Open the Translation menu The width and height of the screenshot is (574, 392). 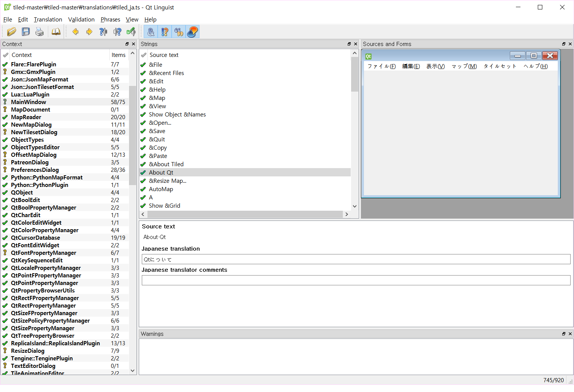(48, 20)
